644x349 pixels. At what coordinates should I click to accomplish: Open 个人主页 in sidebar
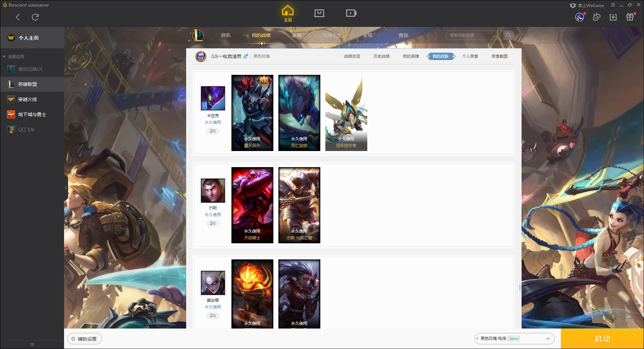click(32, 38)
